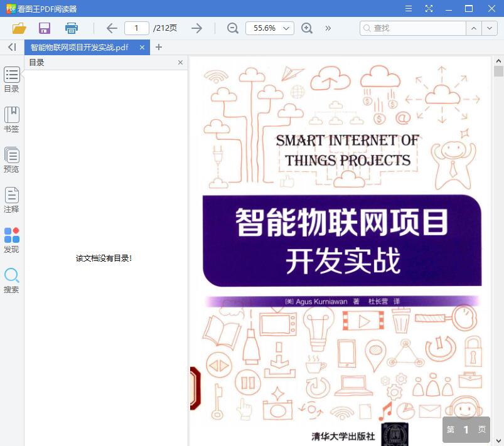This screenshot has height=446, width=504.
Task: Click the vertical scrollbar thumb
Action: click(x=498, y=71)
